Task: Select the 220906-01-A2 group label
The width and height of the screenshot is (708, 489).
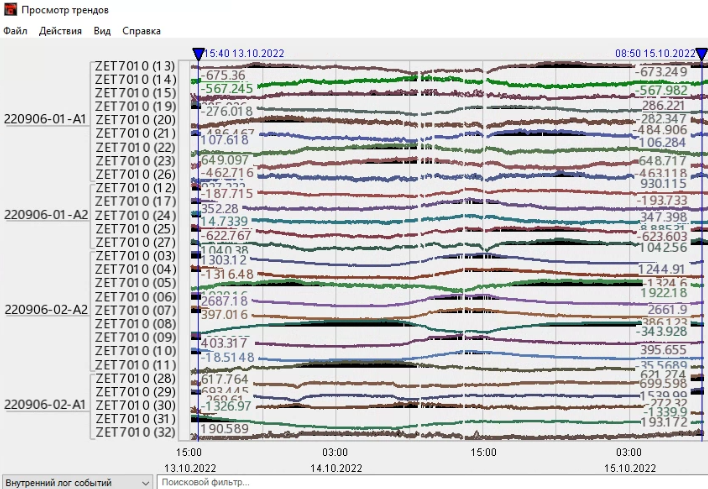Action: (x=46, y=214)
